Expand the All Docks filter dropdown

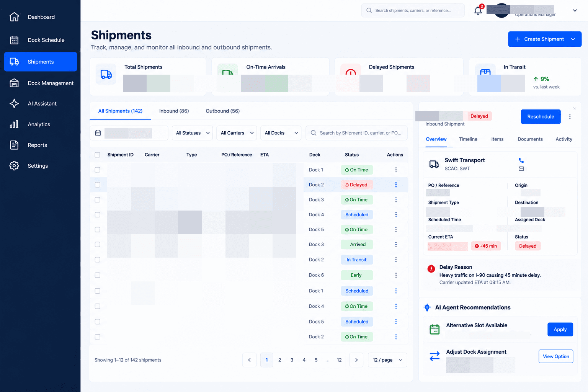pyautogui.click(x=281, y=133)
